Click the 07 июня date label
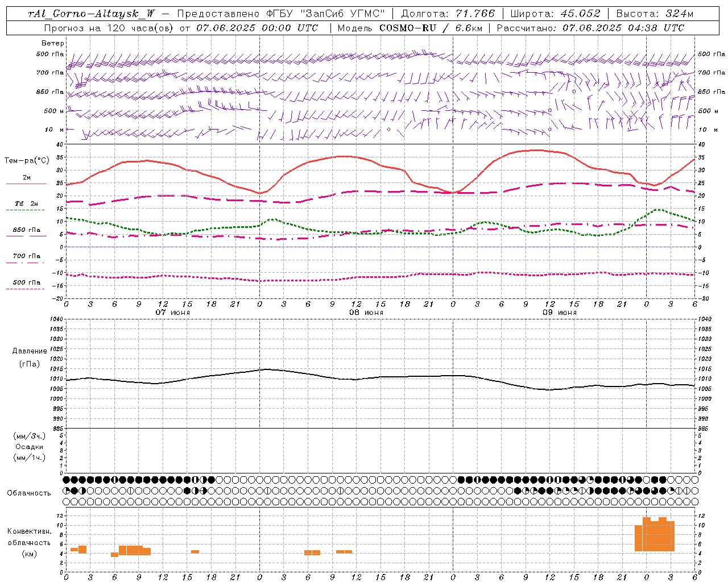728x582 pixels. click(x=173, y=313)
